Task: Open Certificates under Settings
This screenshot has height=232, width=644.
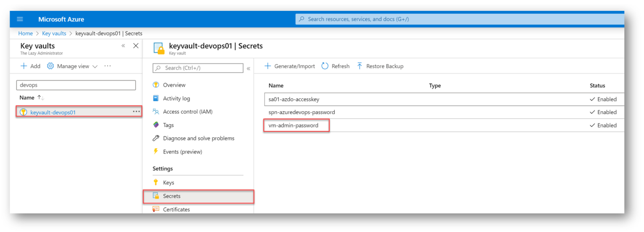Action: tap(177, 209)
